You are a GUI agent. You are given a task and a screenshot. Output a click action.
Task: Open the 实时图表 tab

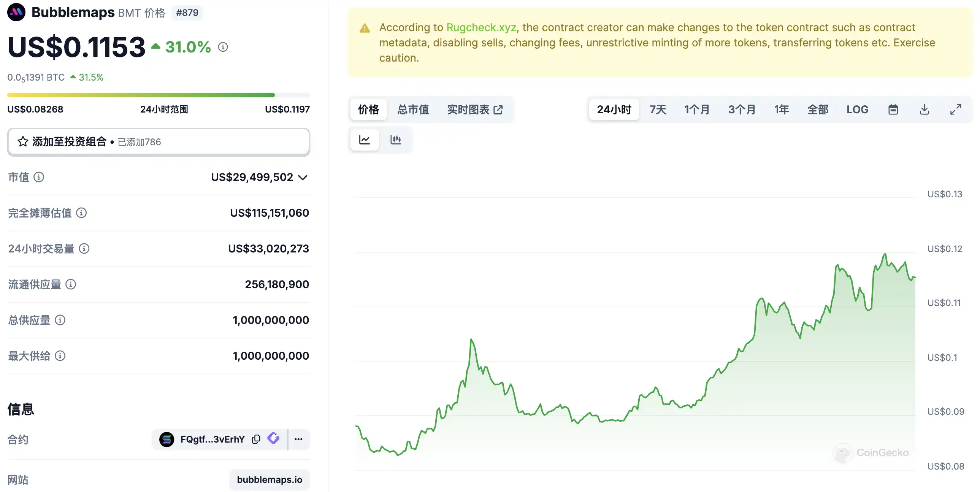475,110
